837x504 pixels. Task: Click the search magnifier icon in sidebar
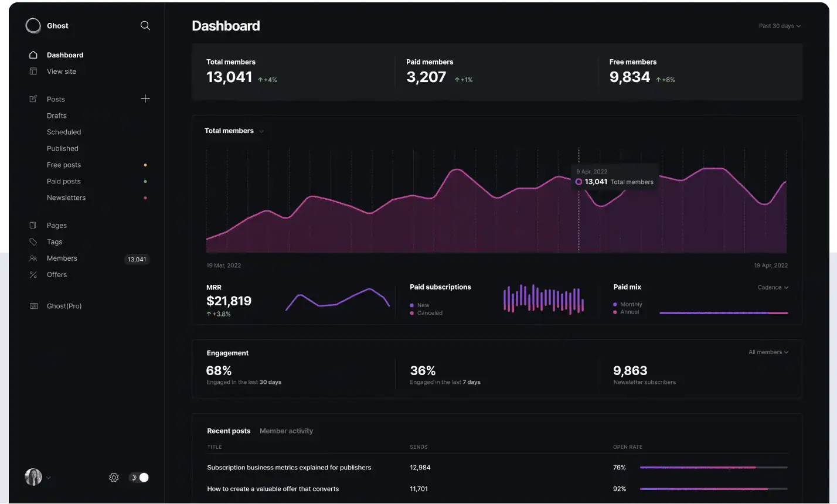click(x=145, y=26)
